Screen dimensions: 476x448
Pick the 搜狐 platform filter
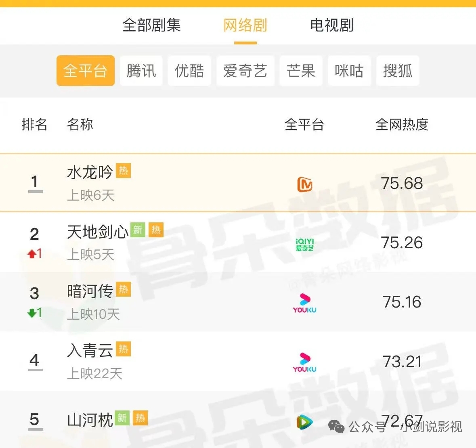click(398, 71)
